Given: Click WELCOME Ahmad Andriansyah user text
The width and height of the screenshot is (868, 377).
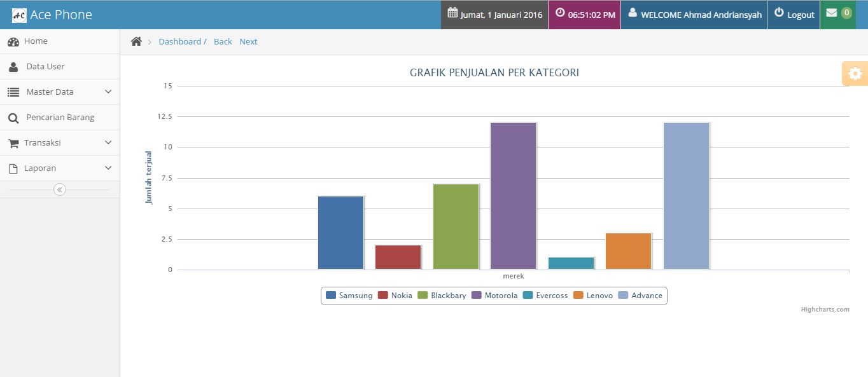Looking at the screenshot, I should [701, 15].
